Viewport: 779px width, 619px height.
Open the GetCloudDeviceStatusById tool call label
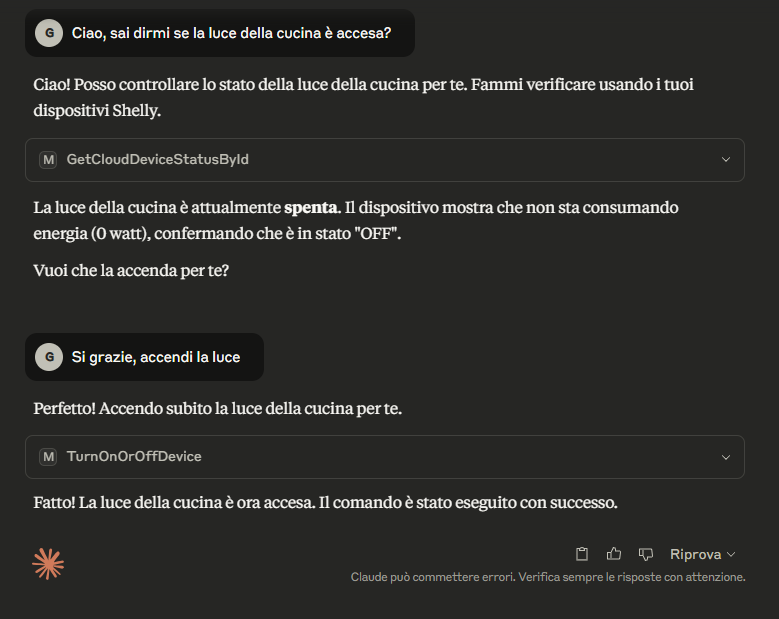157,159
